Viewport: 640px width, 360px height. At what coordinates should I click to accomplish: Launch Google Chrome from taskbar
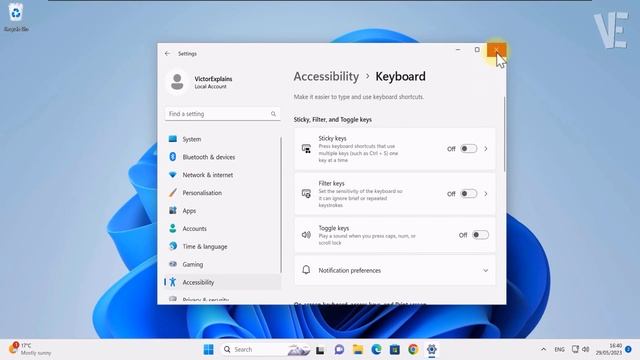click(413, 349)
